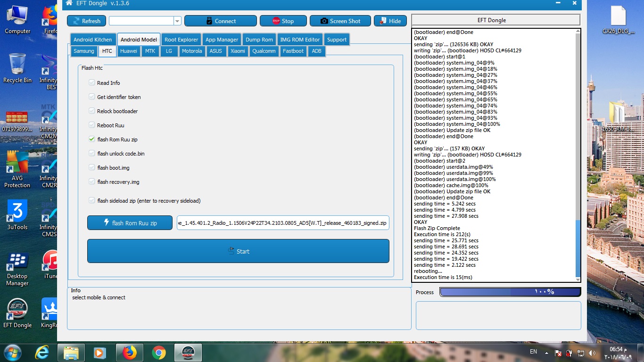Click the blue flash Rom Ruu zip button
644x362 pixels.
coord(130,223)
